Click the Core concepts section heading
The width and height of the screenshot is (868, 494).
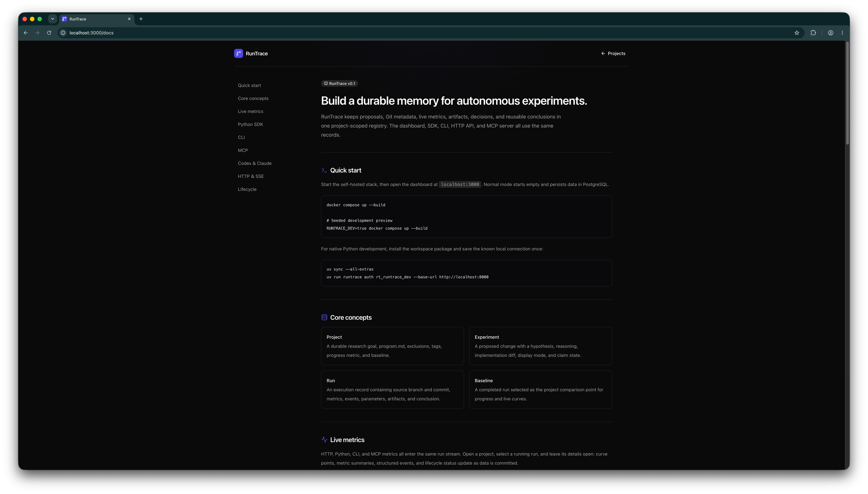click(351, 318)
